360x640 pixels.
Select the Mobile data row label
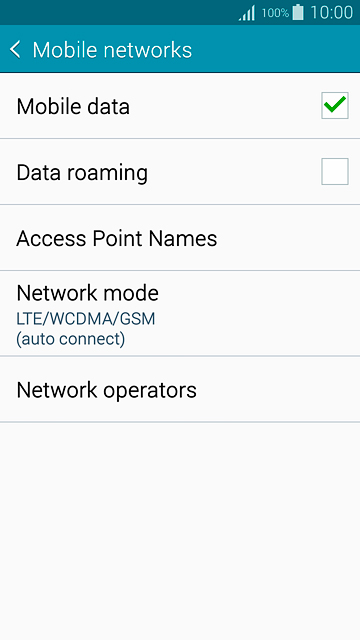[x=73, y=107]
